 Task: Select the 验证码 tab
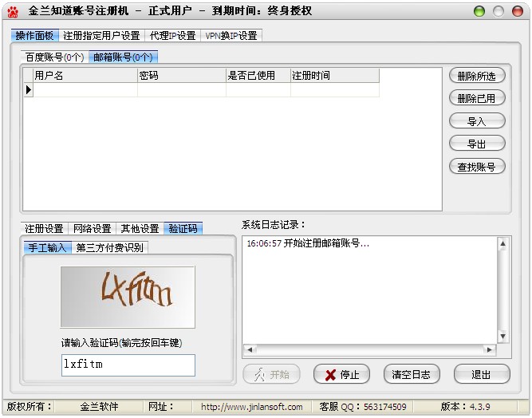[x=183, y=228]
